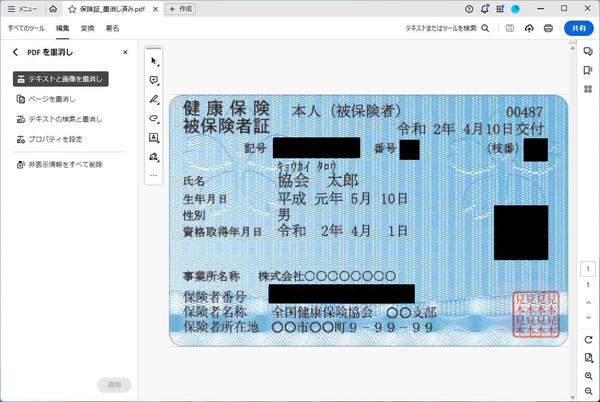Screen dimensions: 600x402
Task: Go to next page with down chevron
Action: [x=588, y=318]
